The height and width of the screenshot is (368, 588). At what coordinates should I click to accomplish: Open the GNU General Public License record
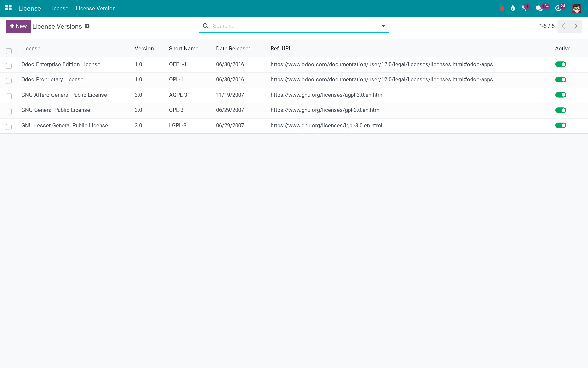point(56,110)
